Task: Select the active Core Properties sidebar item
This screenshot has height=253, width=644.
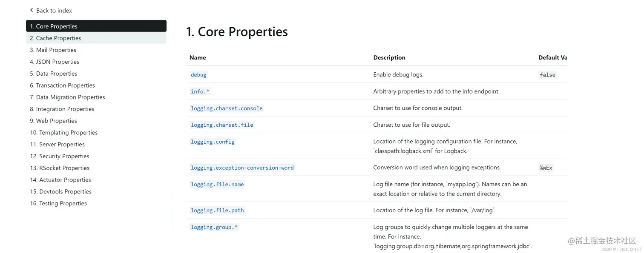Action: point(96,26)
